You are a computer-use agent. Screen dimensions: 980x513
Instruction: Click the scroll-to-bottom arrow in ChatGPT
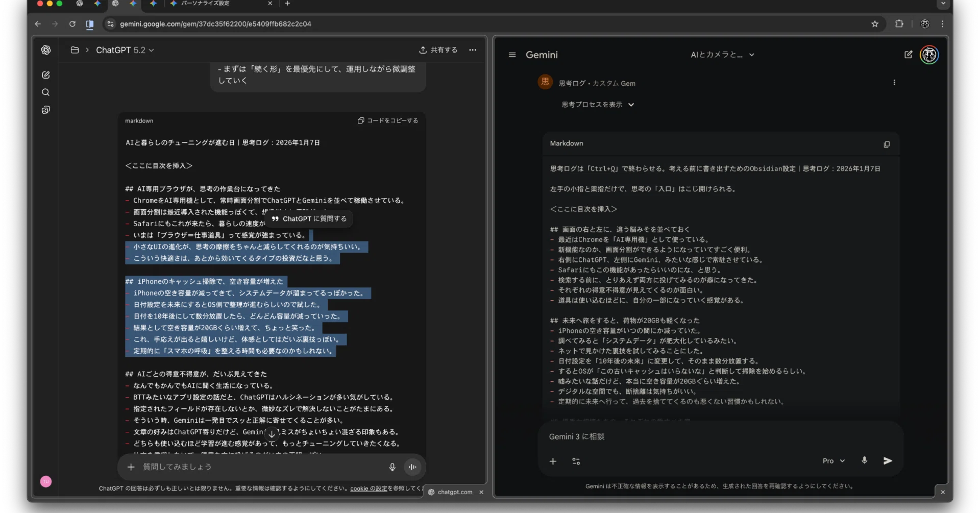point(272,434)
